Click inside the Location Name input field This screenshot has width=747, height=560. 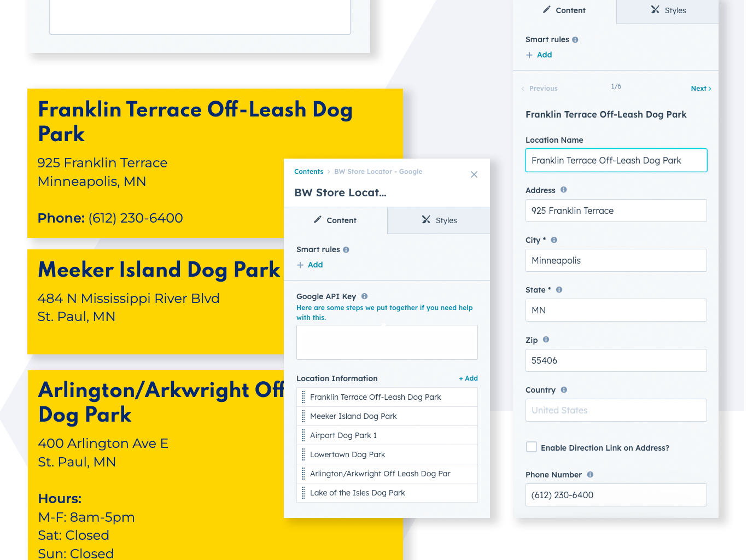point(616,160)
